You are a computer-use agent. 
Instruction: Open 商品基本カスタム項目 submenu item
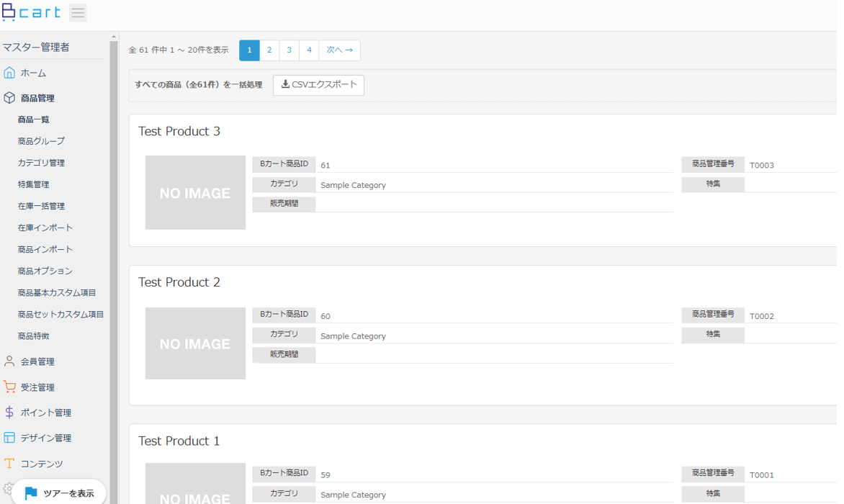click(56, 292)
